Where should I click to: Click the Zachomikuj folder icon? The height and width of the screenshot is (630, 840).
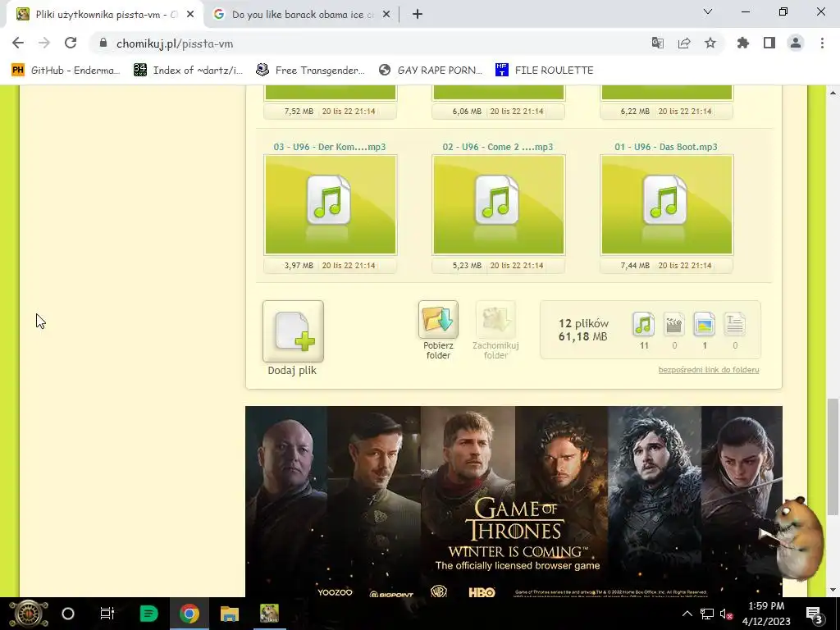[x=495, y=319]
